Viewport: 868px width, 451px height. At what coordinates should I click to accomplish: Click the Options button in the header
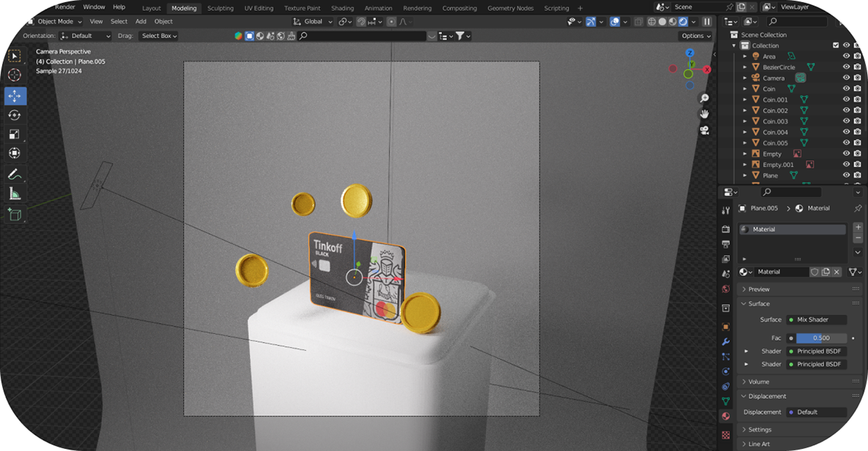692,35
